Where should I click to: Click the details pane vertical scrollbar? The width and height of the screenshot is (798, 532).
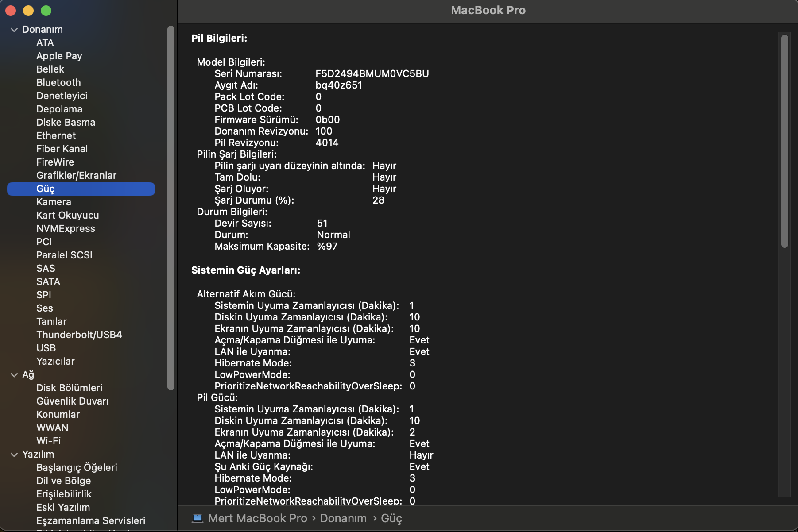[785, 141]
